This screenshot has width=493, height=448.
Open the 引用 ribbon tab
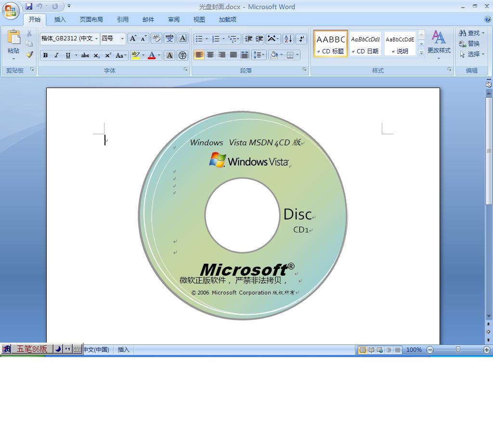coord(123,19)
